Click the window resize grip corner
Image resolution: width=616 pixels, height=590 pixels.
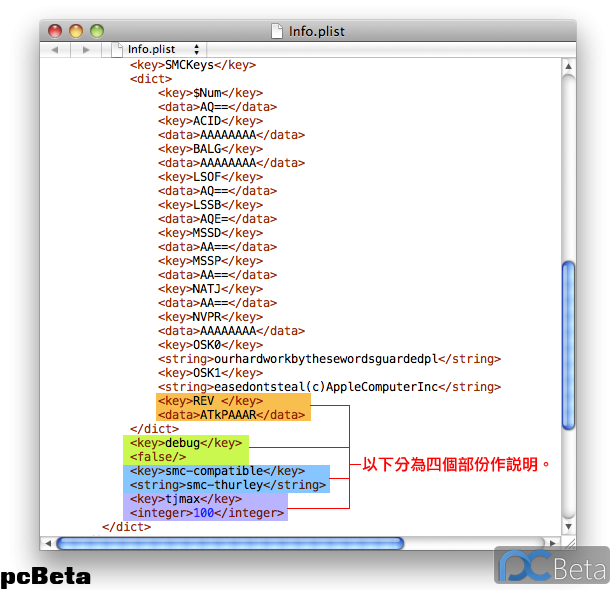point(569,543)
